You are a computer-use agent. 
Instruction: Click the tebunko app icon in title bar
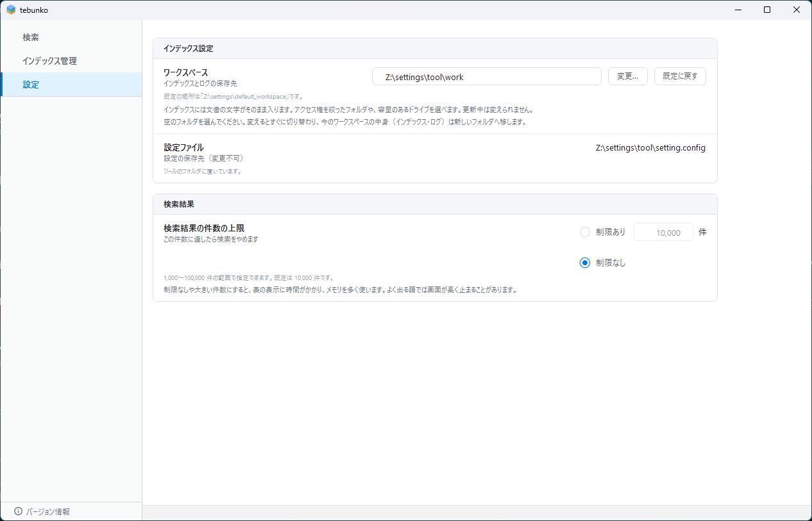click(11, 10)
